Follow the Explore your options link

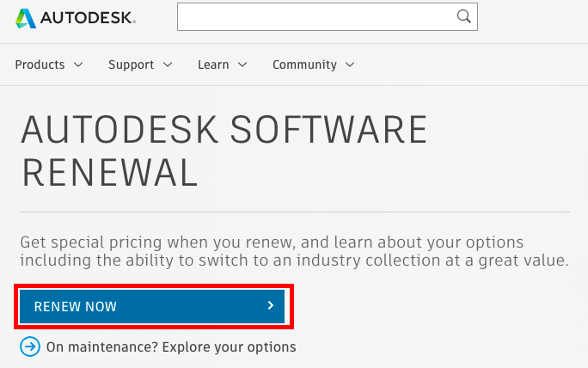pos(171,347)
